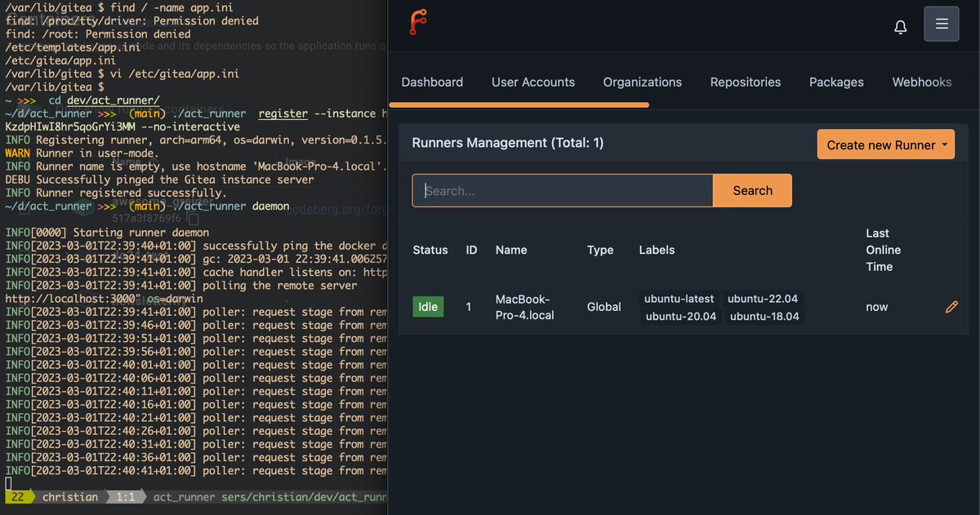Click the ubuntu-22.04 label
Image resolution: width=980 pixels, height=515 pixels.
763,299
